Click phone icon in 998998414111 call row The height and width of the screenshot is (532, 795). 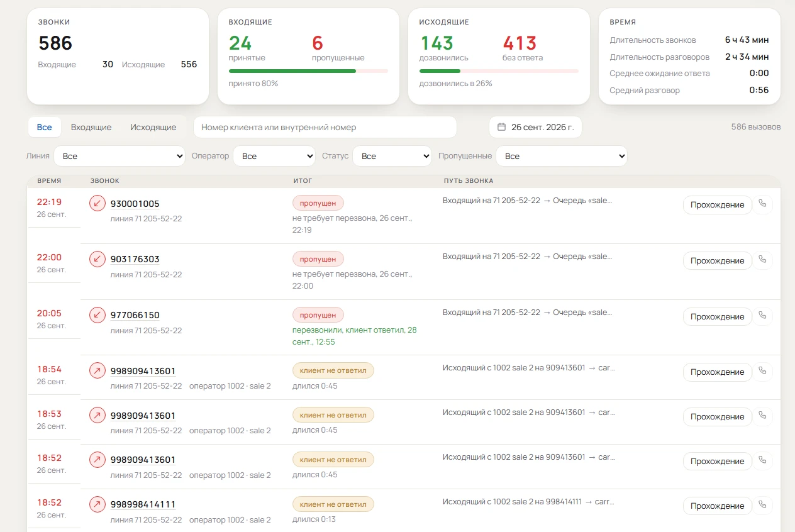tap(763, 506)
